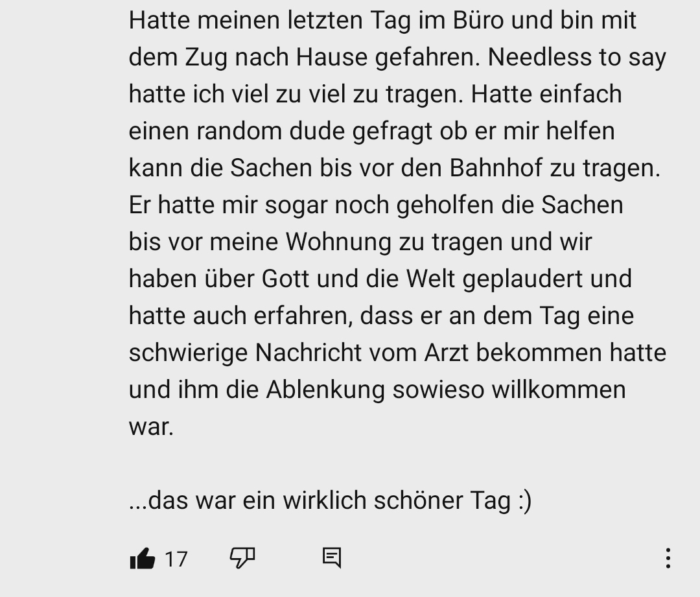
Task: Click the word 'war.' ending the paragraph
Action: pos(151,427)
